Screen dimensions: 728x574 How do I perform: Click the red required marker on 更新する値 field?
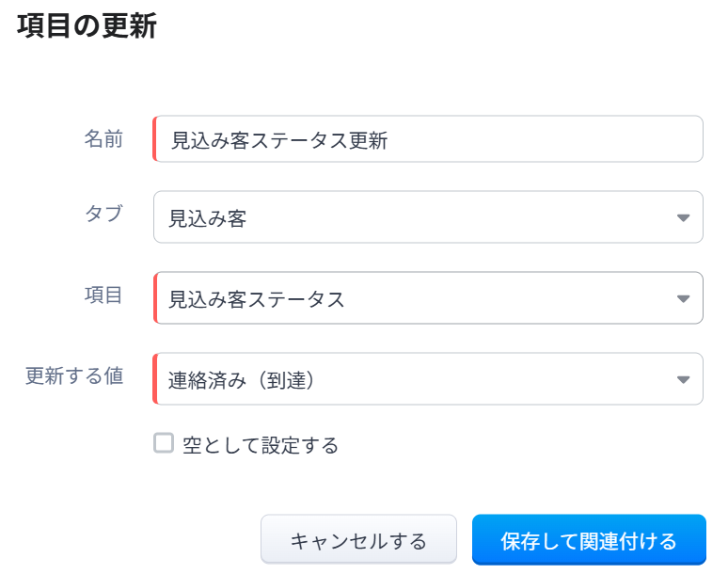coord(154,379)
